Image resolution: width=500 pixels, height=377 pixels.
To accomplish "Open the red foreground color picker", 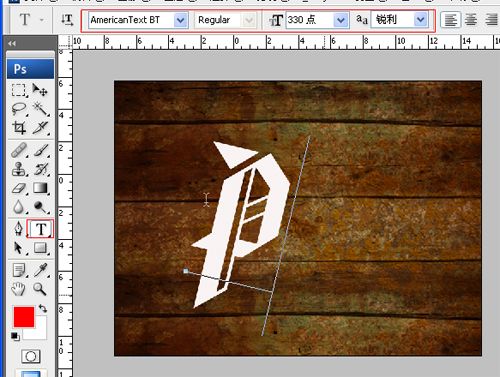I will (x=24, y=317).
